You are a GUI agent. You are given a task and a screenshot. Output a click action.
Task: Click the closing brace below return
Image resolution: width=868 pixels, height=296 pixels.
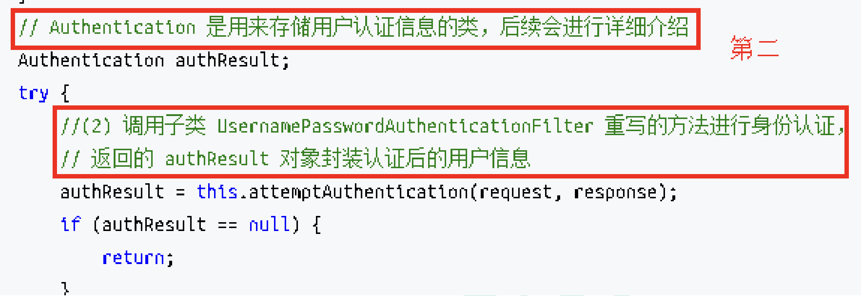(x=65, y=289)
